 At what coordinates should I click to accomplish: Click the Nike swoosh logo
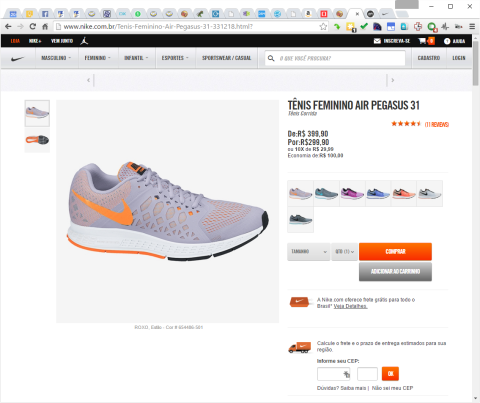[x=18, y=59]
